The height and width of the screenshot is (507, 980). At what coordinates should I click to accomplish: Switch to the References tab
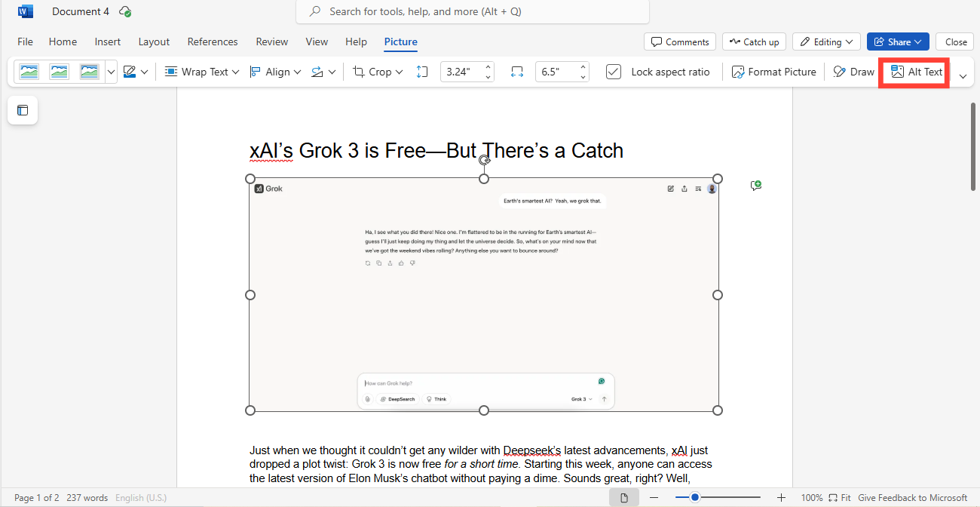click(213, 41)
